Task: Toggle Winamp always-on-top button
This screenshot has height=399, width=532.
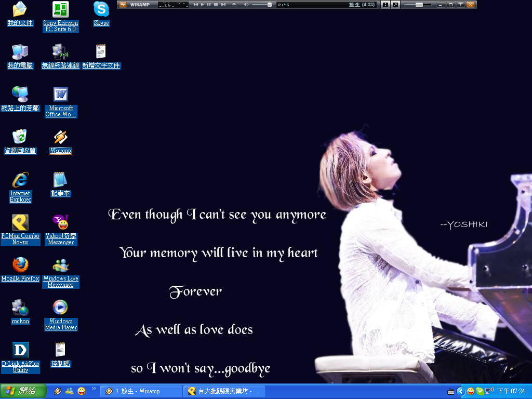Action: pos(460,4)
